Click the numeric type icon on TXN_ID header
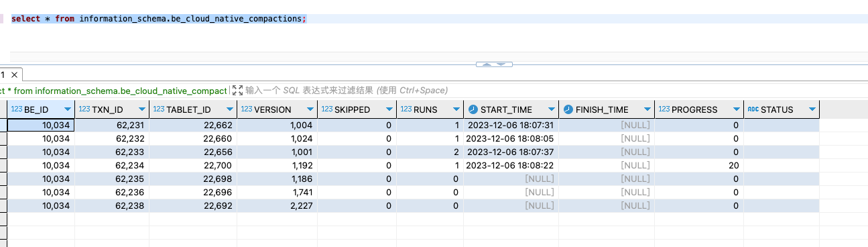 [x=84, y=109]
